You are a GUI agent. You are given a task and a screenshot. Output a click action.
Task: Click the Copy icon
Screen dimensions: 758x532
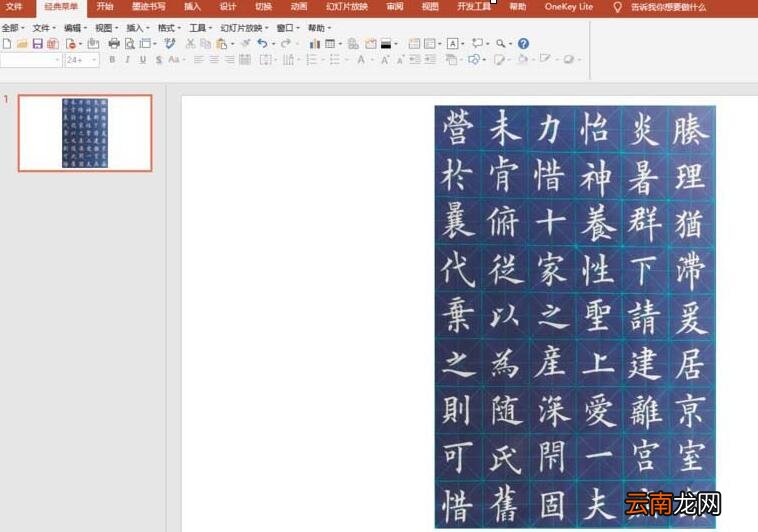205,44
